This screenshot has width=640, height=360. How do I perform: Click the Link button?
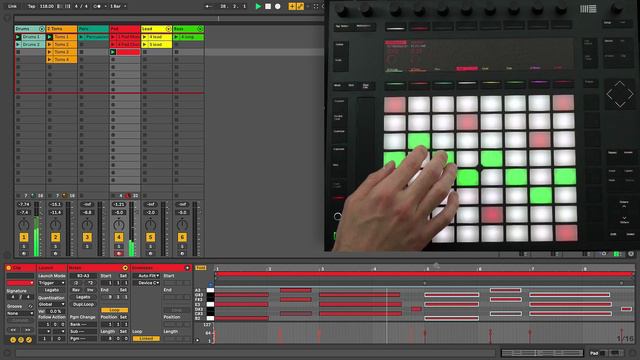[x=12, y=6]
